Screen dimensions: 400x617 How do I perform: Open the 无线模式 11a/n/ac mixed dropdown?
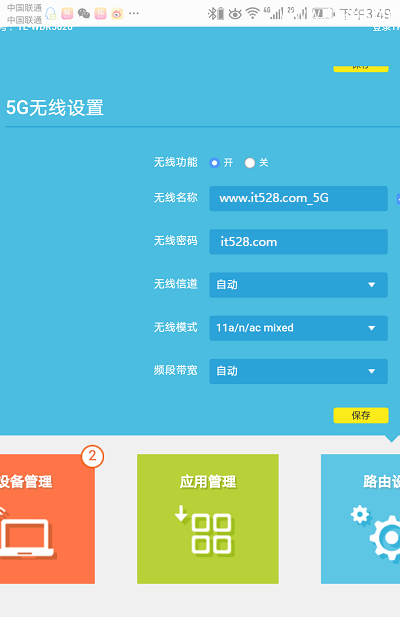coord(298,328)
